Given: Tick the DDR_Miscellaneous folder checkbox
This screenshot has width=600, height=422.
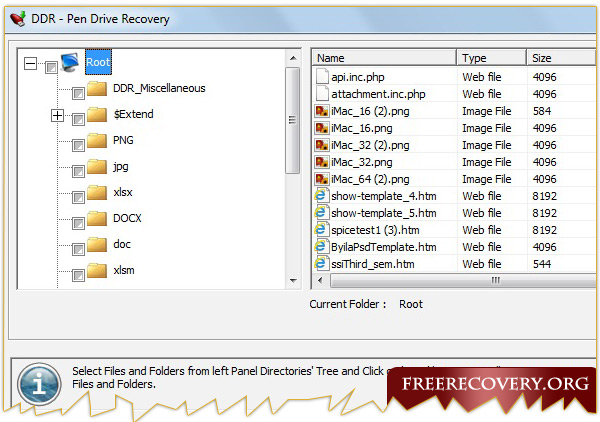Looking at the screenshot, I should click(x=78, y=93).
